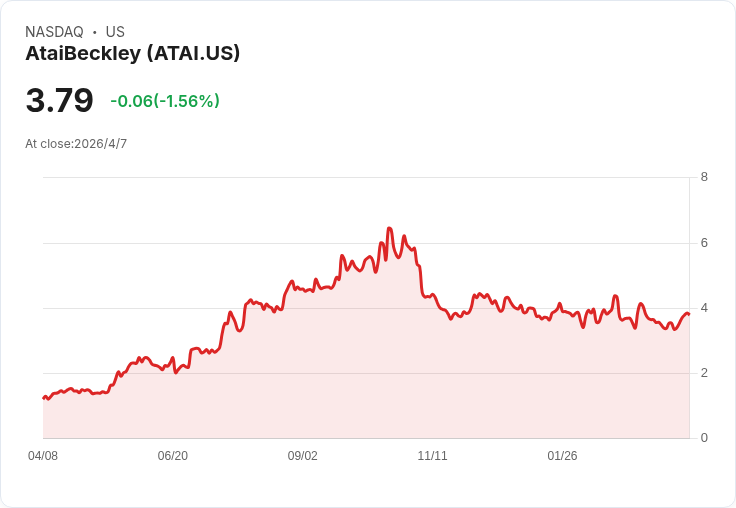Screen dimensions: 736x508
Task: Click the highest peak of the red price line
Action: [389, 229]
